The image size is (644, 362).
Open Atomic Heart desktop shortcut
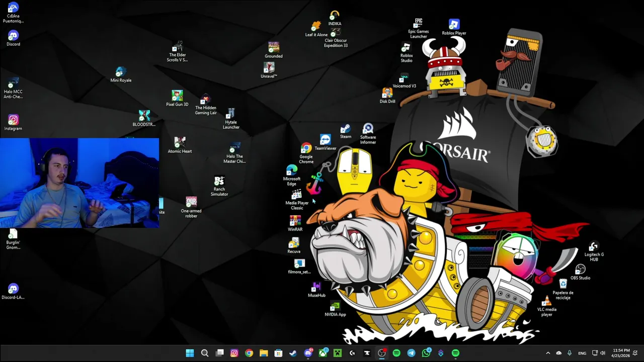(x=180, y=145)
